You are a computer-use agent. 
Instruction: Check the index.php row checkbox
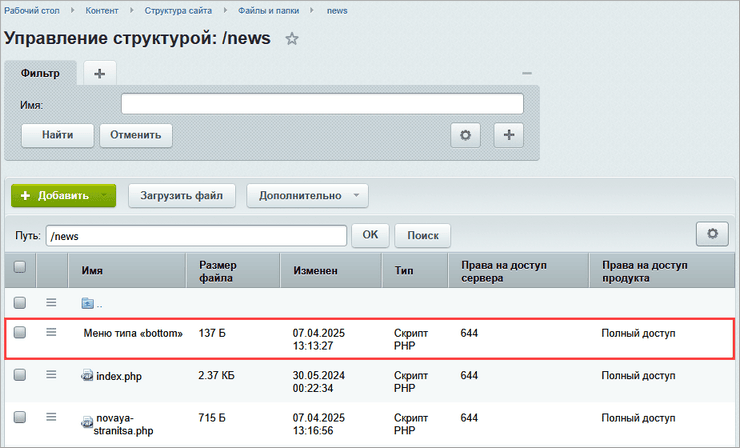(20, 375)
